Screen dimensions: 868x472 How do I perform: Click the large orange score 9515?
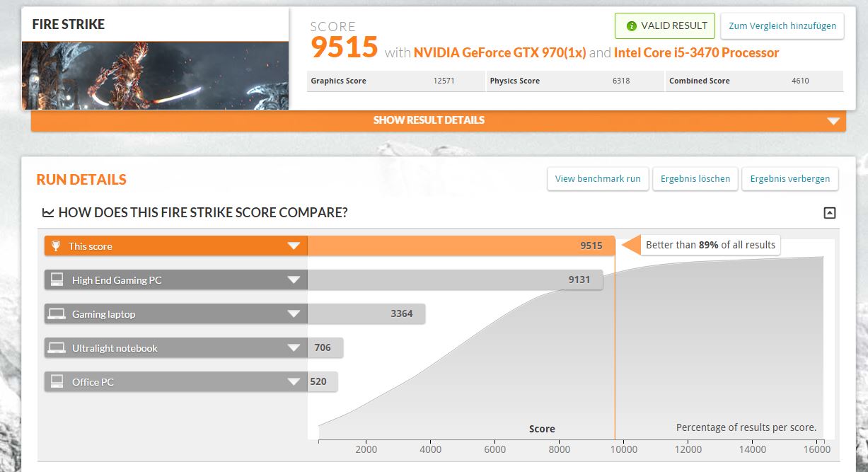(345, 47)
